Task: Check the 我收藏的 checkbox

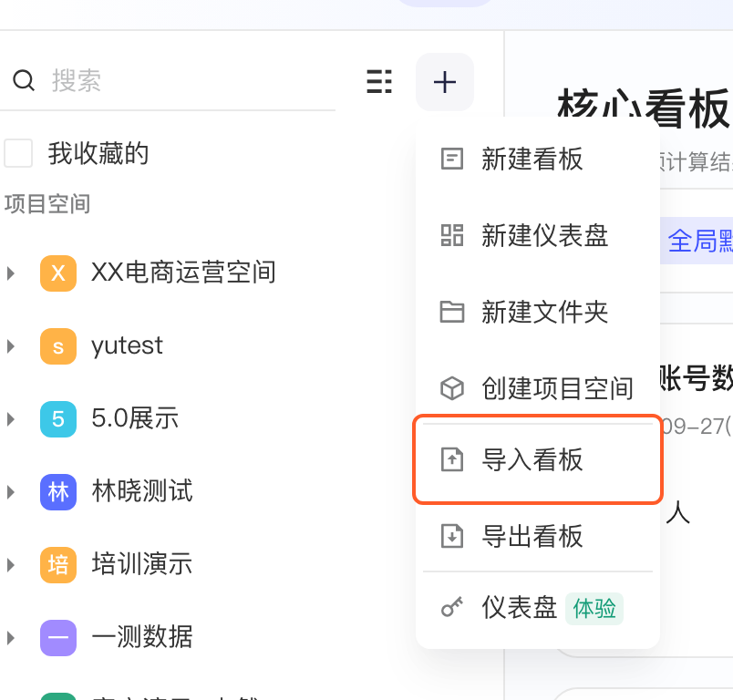Action: 18,153
